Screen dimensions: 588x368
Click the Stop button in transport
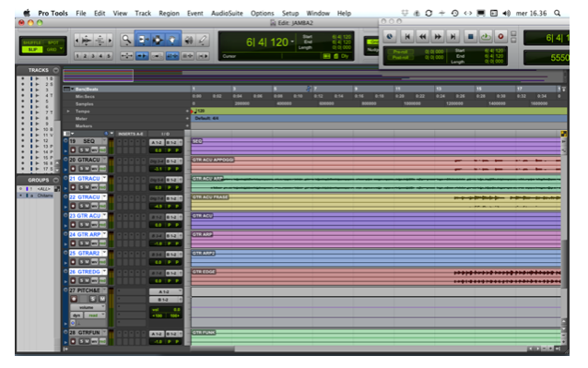470,36
